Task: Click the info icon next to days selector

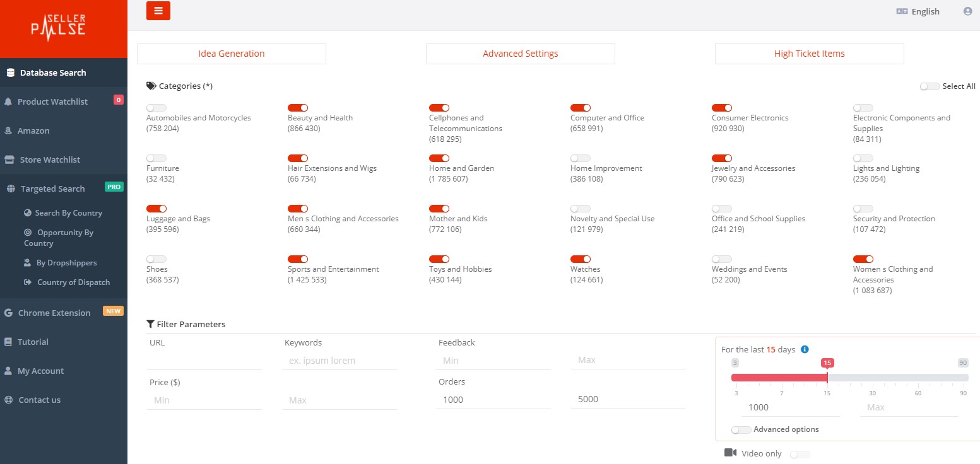Action: tap(803, 348)
